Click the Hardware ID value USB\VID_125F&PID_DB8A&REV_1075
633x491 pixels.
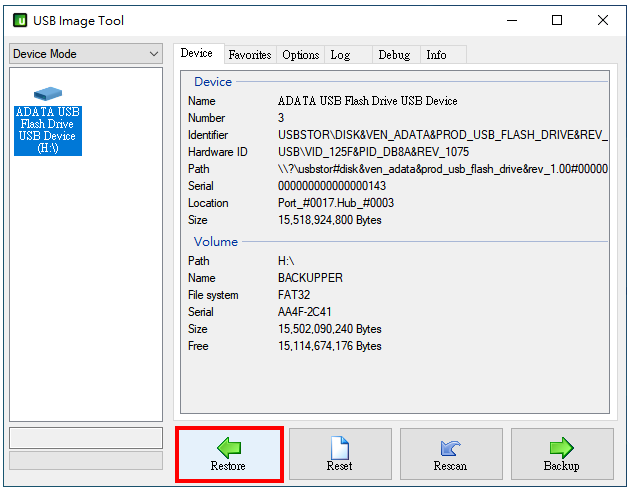(373, 152)
